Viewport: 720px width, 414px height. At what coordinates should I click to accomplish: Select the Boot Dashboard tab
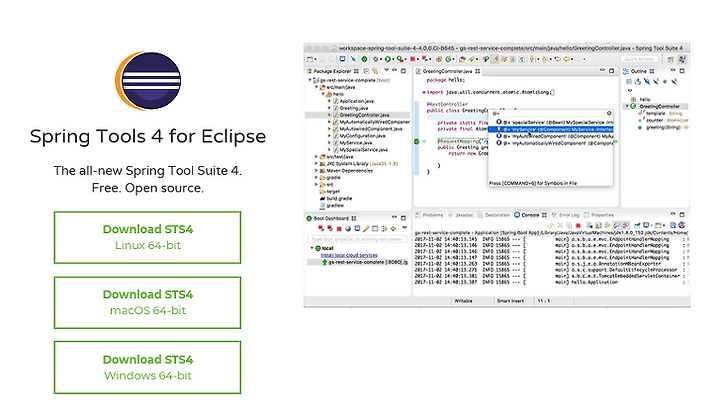(331, 218)
